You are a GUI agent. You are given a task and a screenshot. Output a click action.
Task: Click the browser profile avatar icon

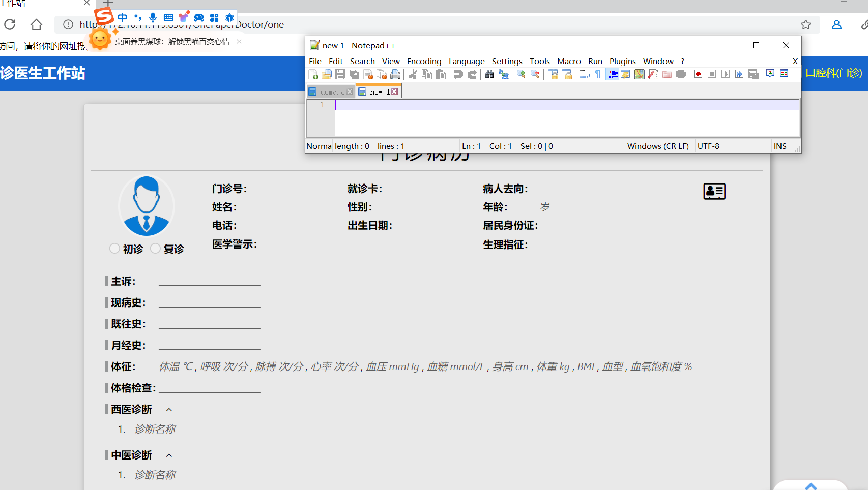coord(836,24)
